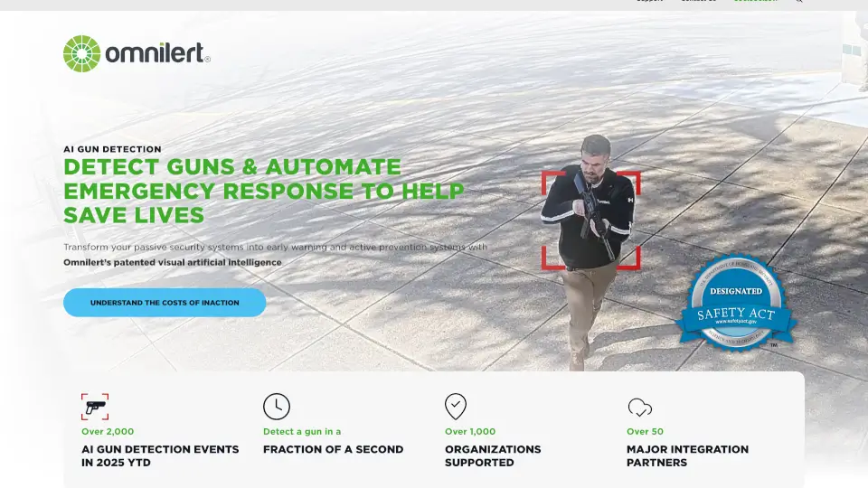This screenshot has height=488, width=868.
Task: Click the cloud checkmark integration icon
Action: pos(640,408)
